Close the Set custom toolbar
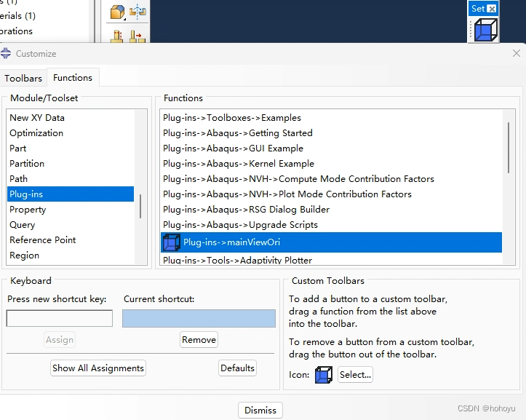 tap(492, 9)
